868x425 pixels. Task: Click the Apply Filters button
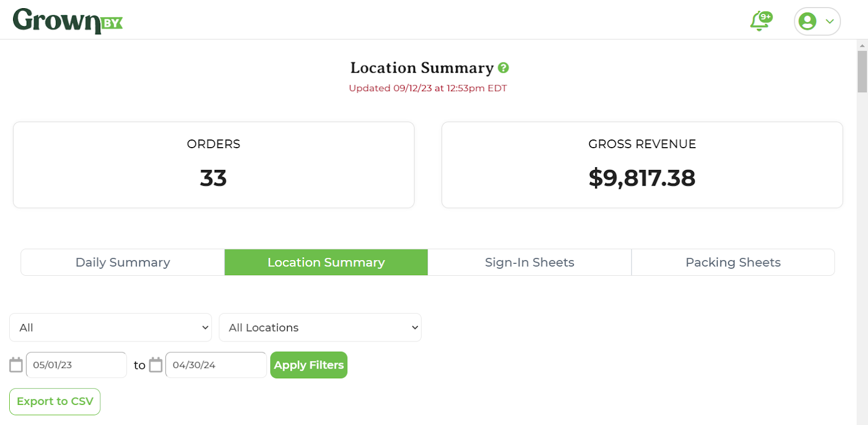click(x=309, y=365)
